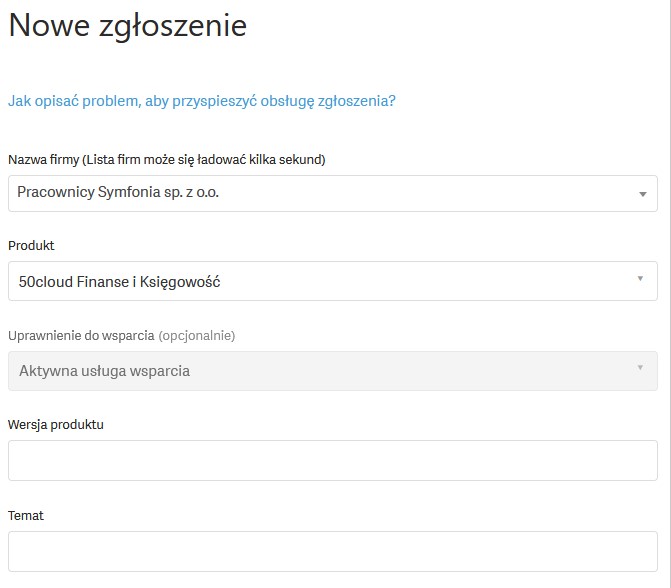Open the 'Jak opisać problem' help link
671x588 pixels.
pos(202,101)
